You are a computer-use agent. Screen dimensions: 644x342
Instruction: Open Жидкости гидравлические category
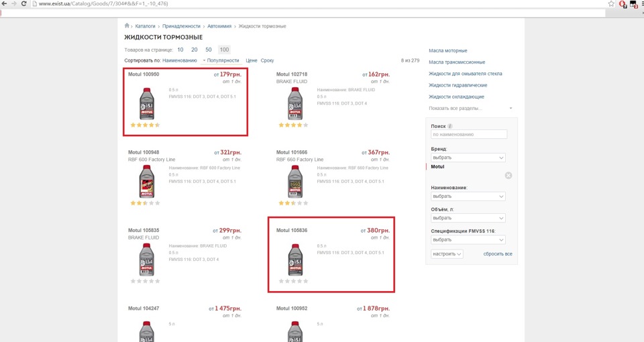point(458,85)
